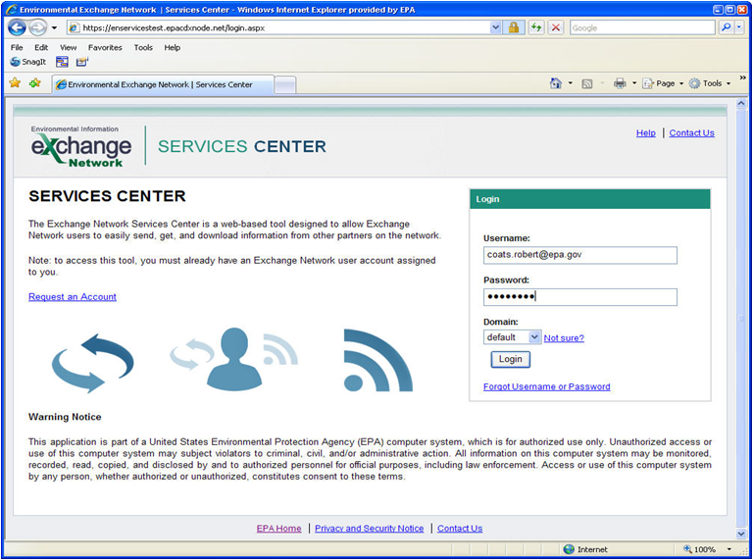Viewport: 753px width, 560px height.
Task: Click the scrollbar up arrow
Action: point(741,103)
